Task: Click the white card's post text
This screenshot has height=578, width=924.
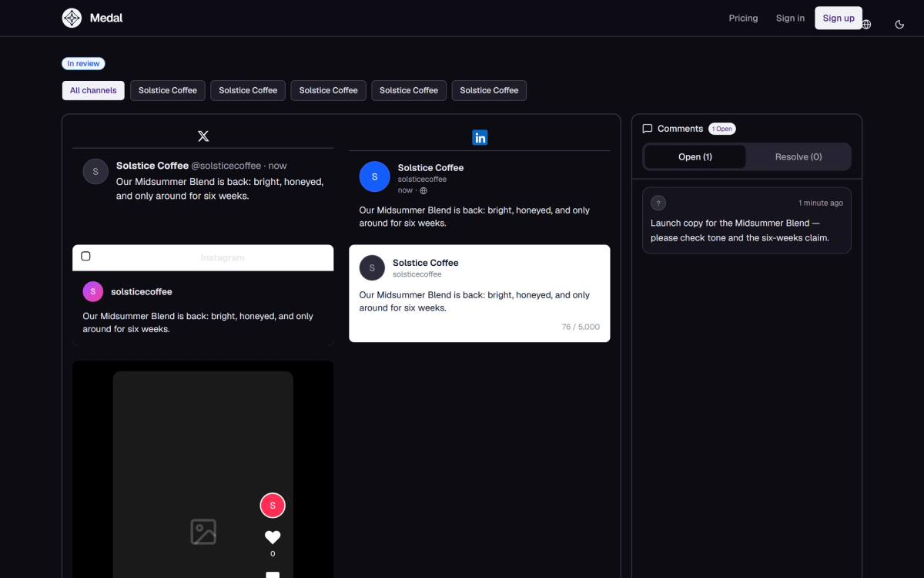Action: tap(474, 301)
